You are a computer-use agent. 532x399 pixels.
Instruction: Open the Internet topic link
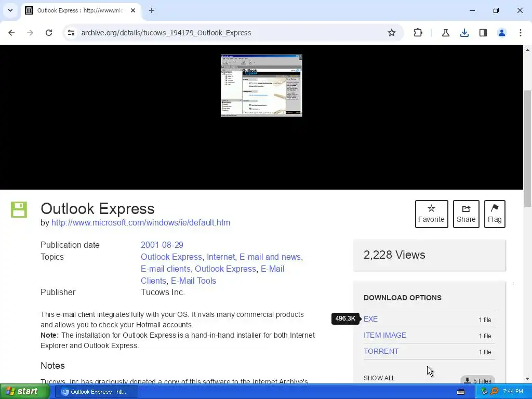coord(220,257)
